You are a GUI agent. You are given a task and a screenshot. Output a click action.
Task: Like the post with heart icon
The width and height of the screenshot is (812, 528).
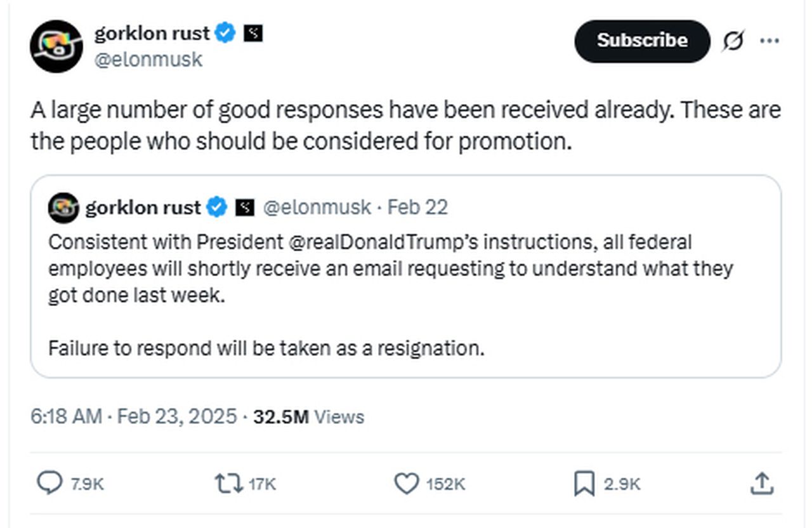(x=407, y=484)
